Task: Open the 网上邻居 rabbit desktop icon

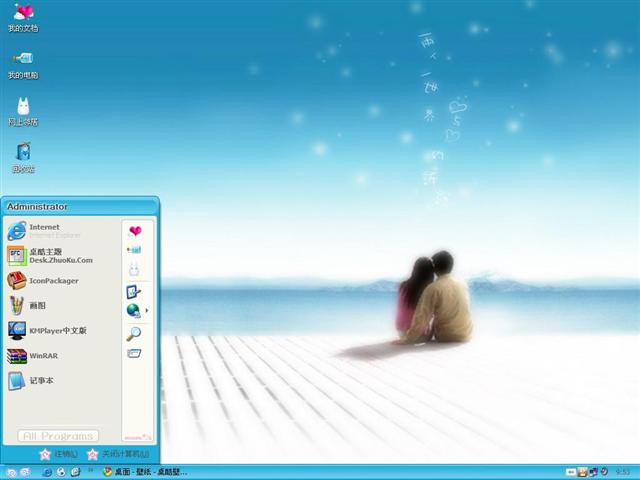Action: point(23,111)
